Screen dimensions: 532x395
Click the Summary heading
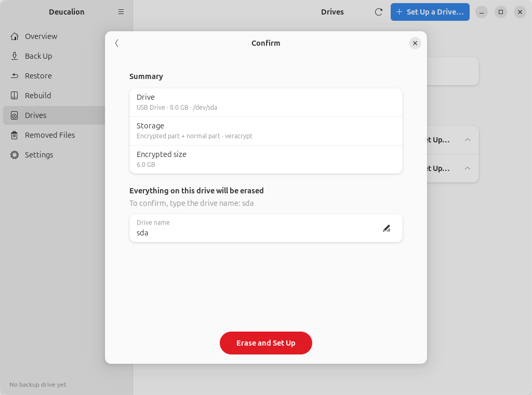tap(146, 76)
